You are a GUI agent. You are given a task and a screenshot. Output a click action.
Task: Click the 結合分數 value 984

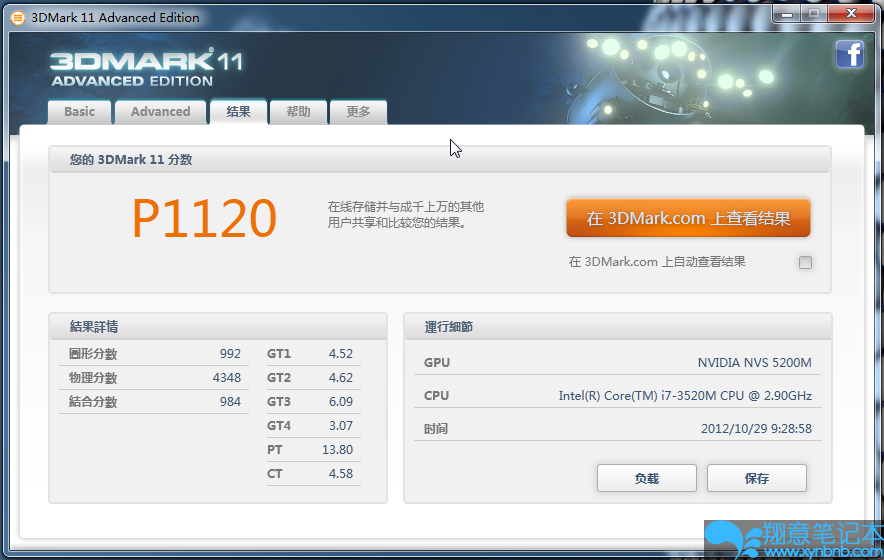[x=230, y=402]
